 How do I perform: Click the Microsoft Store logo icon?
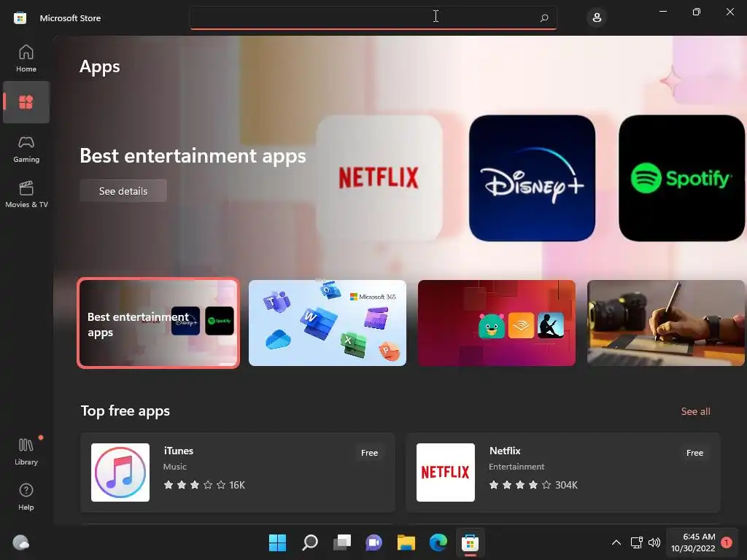(x=20, y=18)
